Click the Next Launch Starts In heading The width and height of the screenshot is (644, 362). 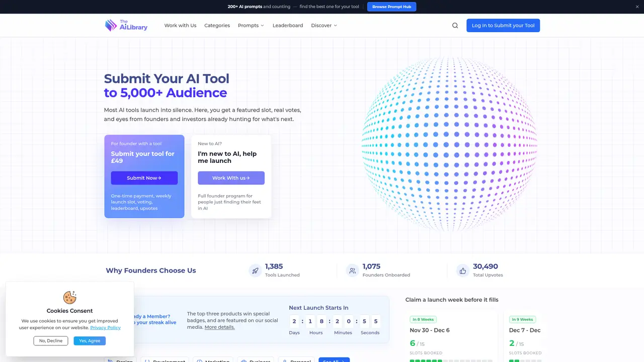318,308
